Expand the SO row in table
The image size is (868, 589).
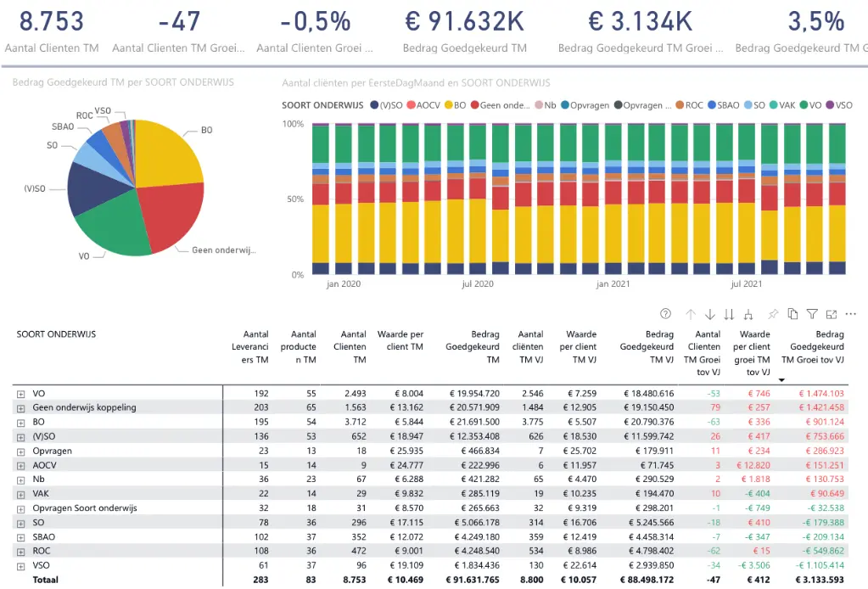point(21,523)
